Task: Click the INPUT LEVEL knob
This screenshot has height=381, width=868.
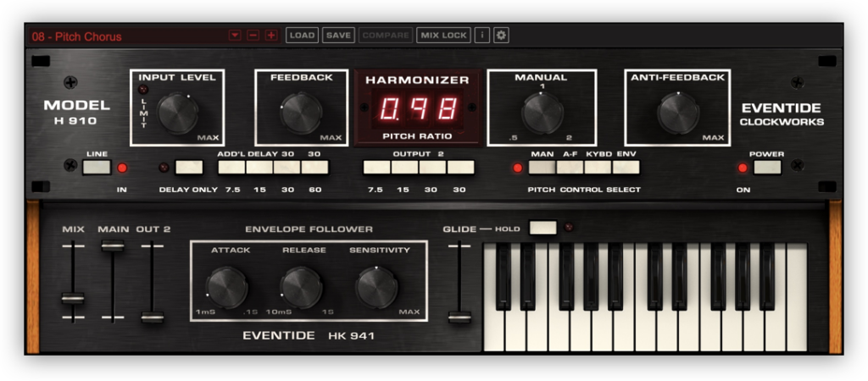Action: point(178,113)
